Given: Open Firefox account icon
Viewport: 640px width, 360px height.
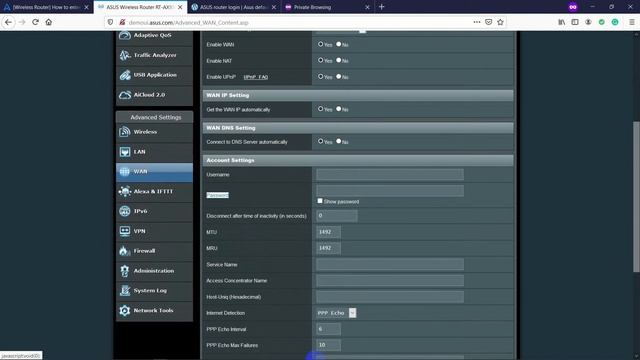Looking at the screenshot, I should point(588,22).
